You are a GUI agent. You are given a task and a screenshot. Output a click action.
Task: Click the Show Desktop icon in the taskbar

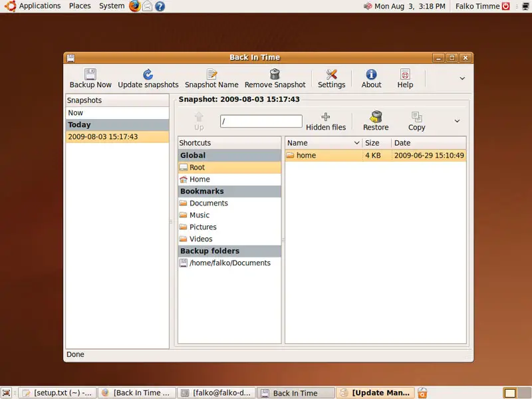click(7, 393)
